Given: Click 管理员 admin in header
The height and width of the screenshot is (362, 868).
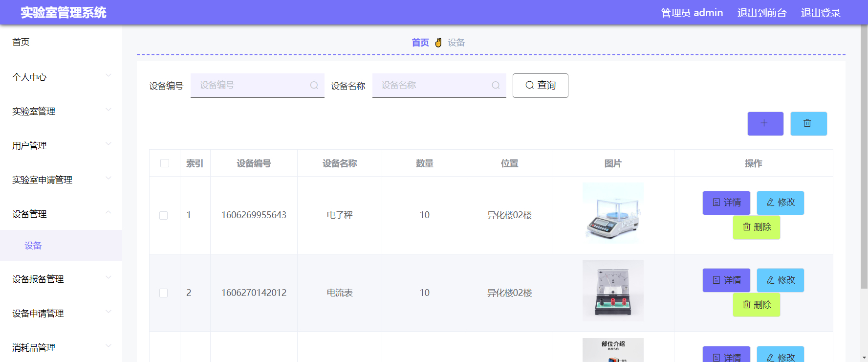Looking at the screenshot, I should 692,13.
